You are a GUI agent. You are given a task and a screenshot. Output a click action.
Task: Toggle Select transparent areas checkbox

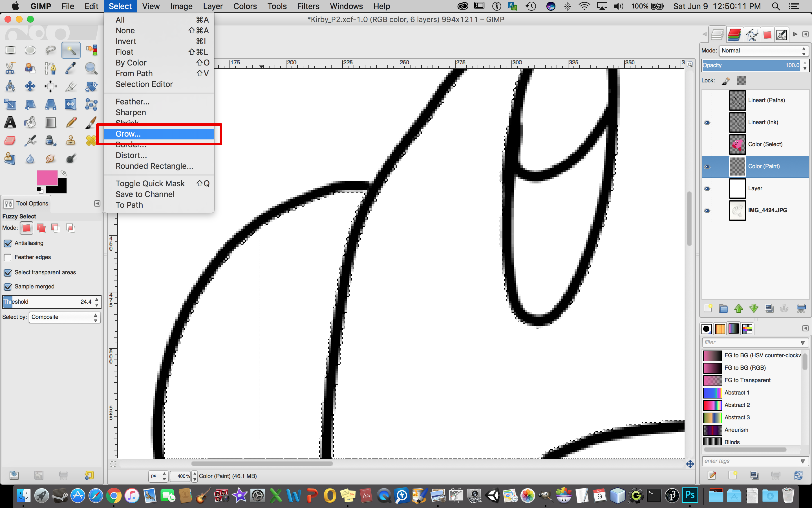8,272
